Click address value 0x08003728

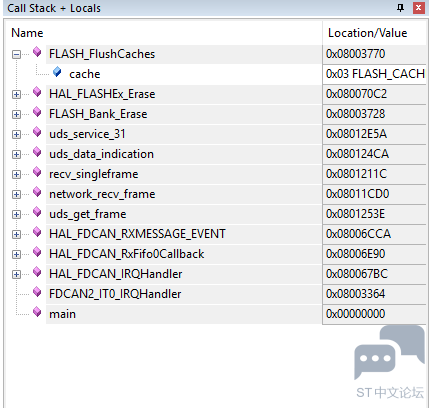[355, 114]
